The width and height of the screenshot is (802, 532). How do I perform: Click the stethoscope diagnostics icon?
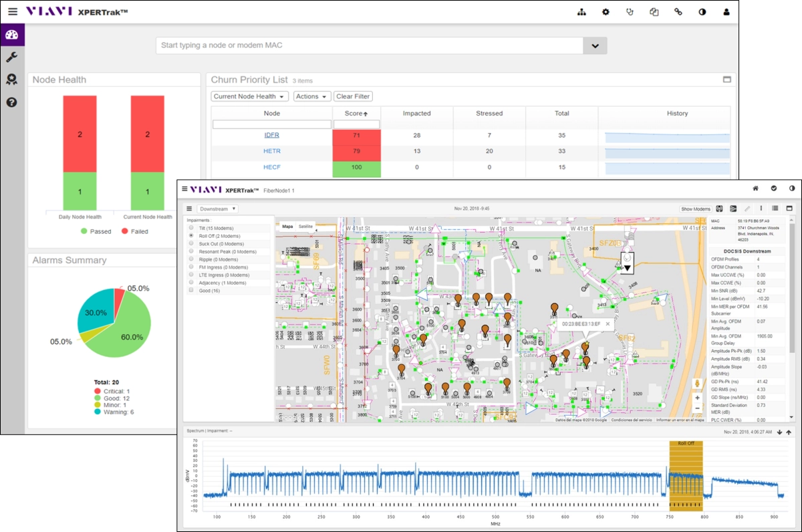[x=630, y=12]
